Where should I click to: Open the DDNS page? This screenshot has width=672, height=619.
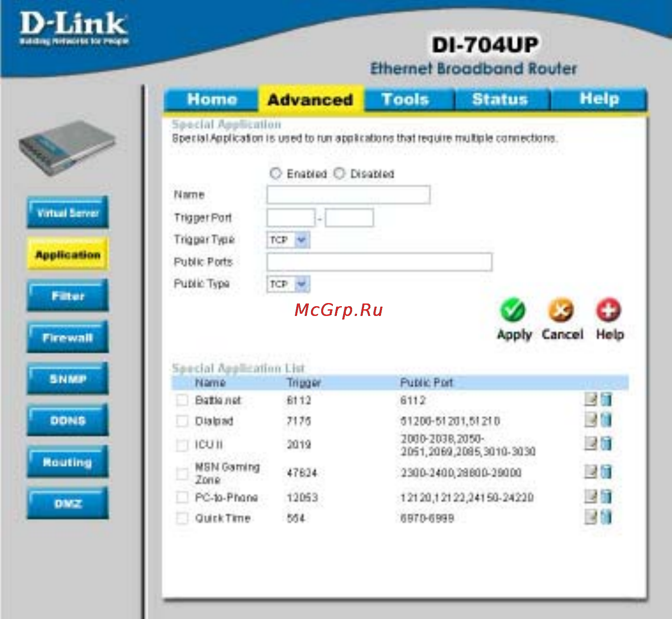click(x=68, y=420)
